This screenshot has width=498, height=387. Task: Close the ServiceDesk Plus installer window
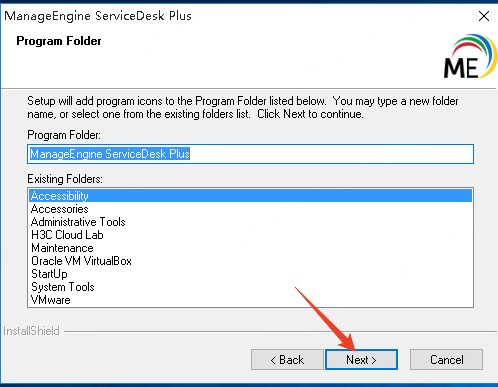tap(484, 16)
